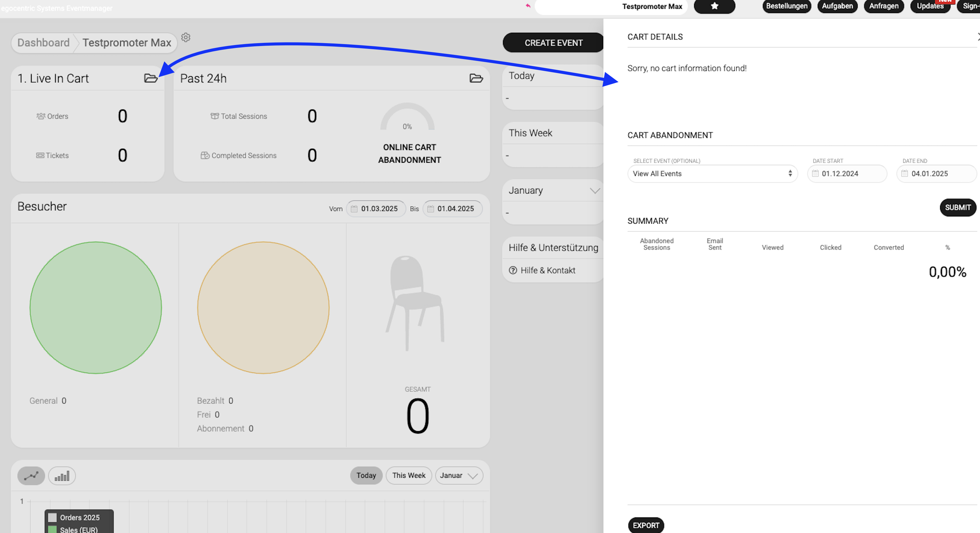Switch to bar chart view icon
Screen dimensions: 980x533
[x=62, y=476]
